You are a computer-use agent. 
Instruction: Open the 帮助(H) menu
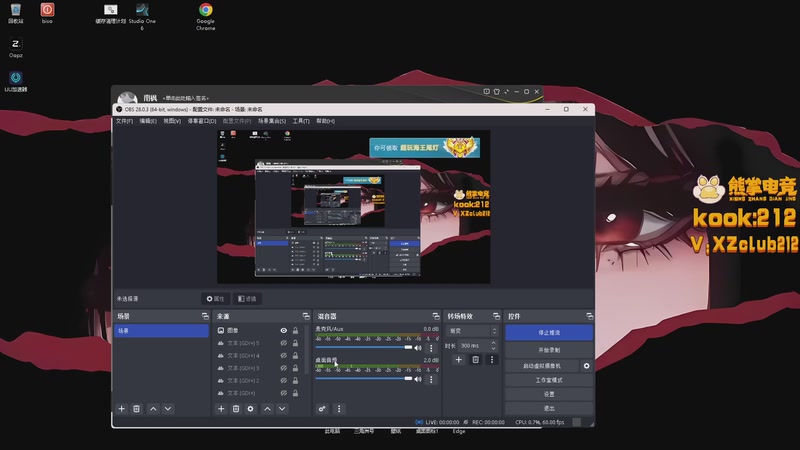(326, 121)
